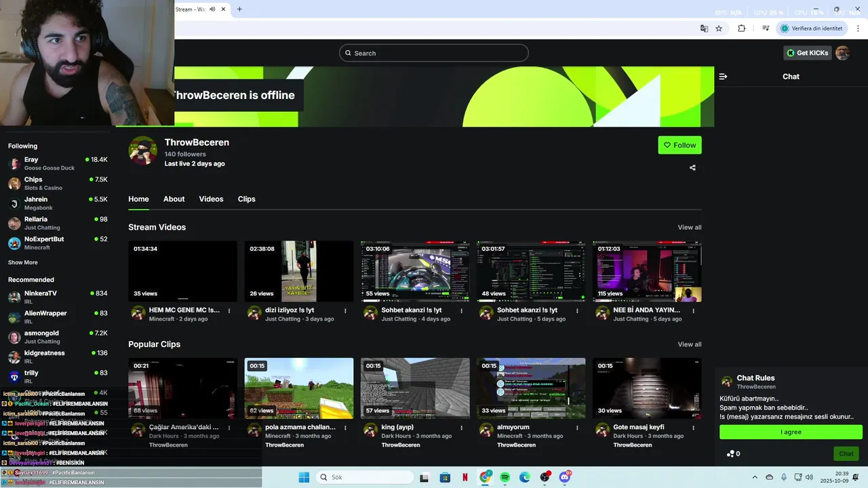Switch to the Videos tab
The image size is (868, 488).
coord(211,199)
